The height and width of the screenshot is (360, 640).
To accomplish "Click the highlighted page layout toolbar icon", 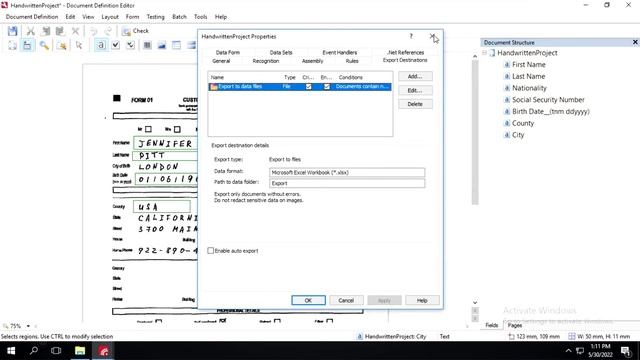I will tap(27, 45).
